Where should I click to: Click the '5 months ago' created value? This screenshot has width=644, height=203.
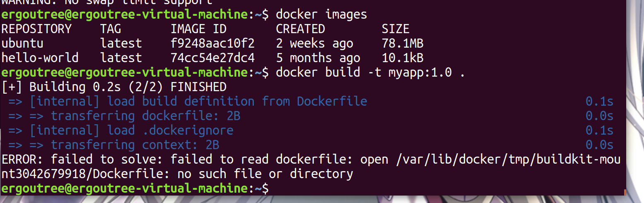[x=318, y=58]
